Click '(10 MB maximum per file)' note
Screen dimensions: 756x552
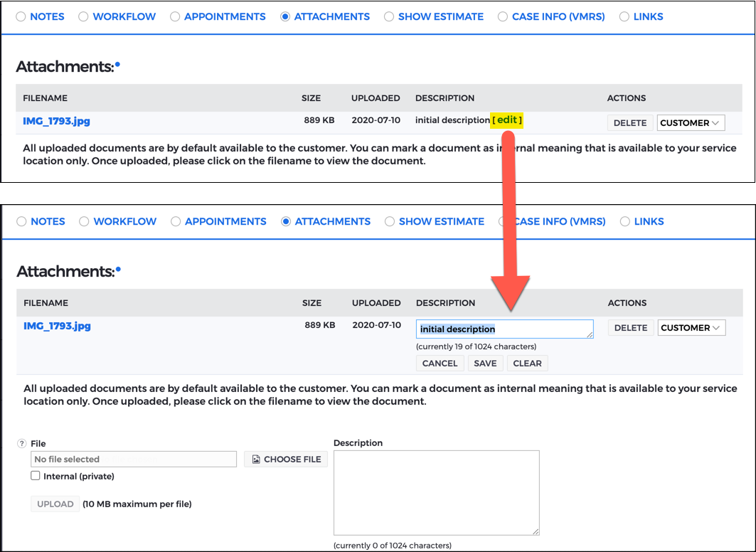click(x=137, y=504)
